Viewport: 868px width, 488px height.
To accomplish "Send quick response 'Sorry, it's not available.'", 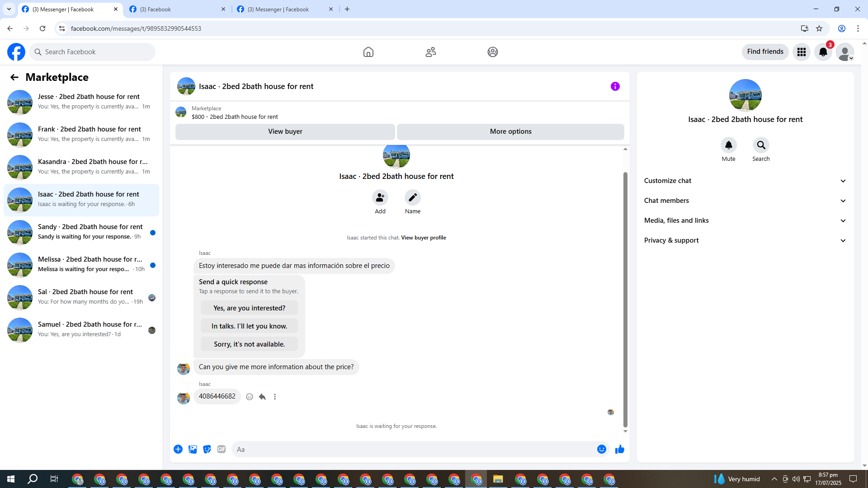I will tap(249, 344).
